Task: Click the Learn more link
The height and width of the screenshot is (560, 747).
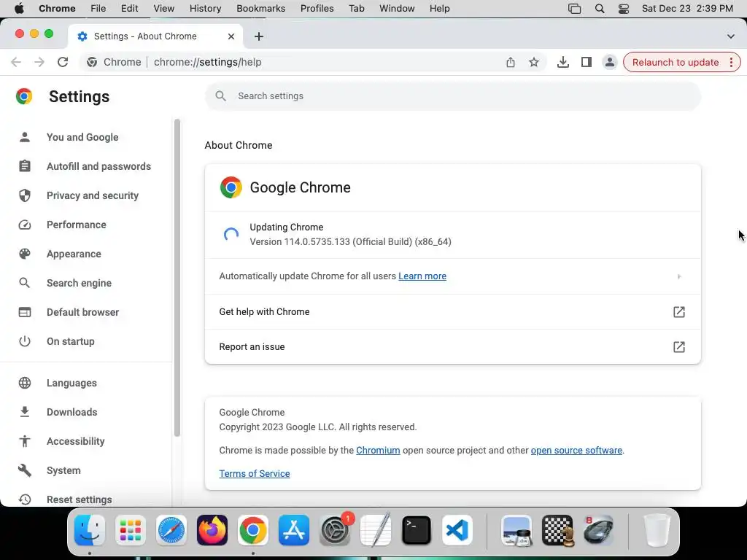Action: (x=422, y=276)
